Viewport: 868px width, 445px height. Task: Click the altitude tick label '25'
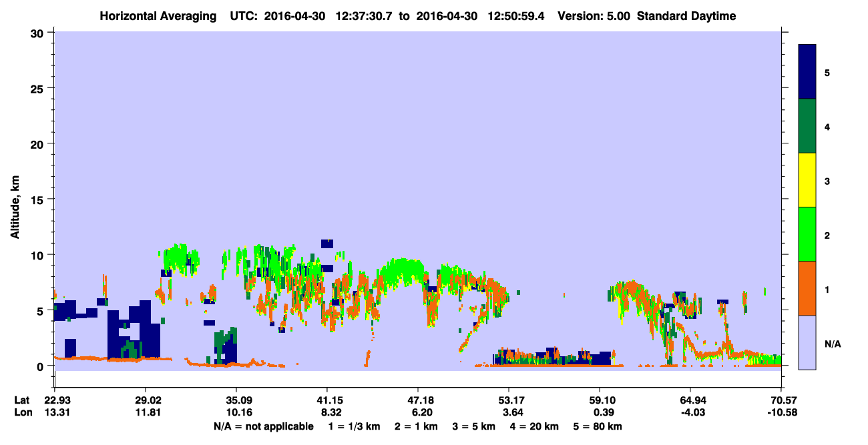(x=39, y=88)
